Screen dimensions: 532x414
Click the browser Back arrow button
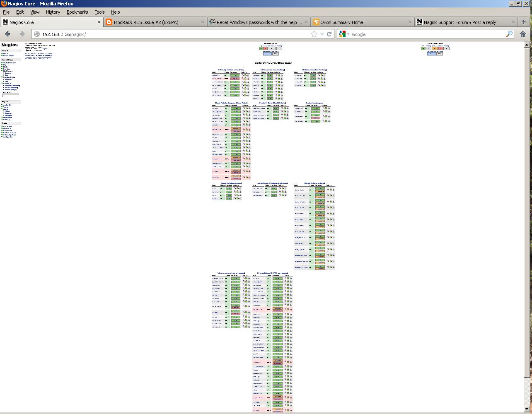(x=7, y=34)
